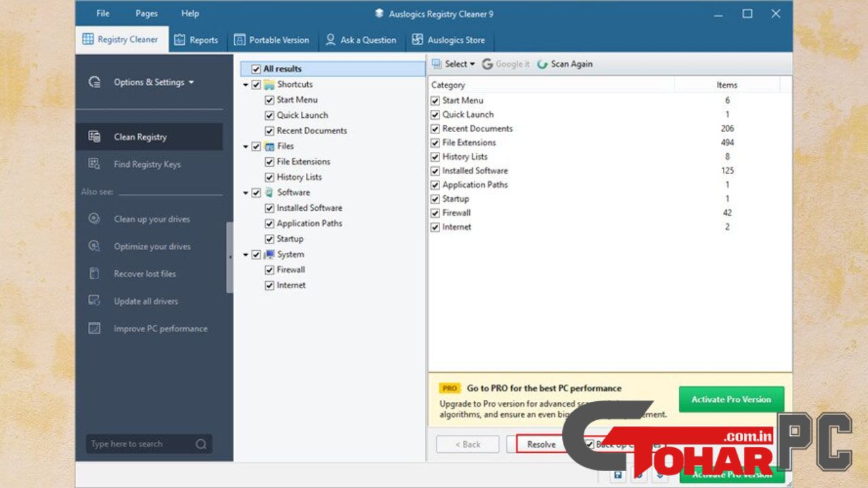
Task: Open Find Registry Keys
Action: click(147, 164)
